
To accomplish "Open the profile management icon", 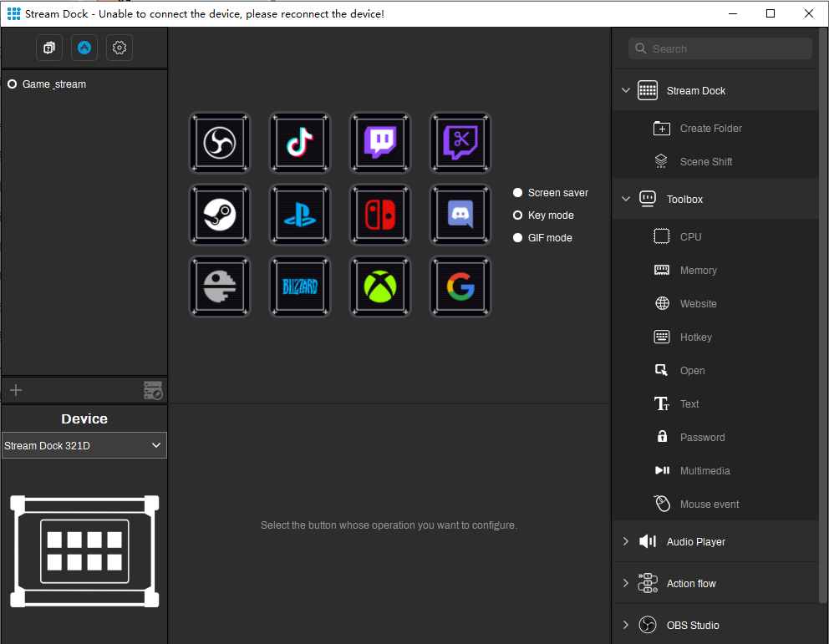I will [x=153, y=390].
